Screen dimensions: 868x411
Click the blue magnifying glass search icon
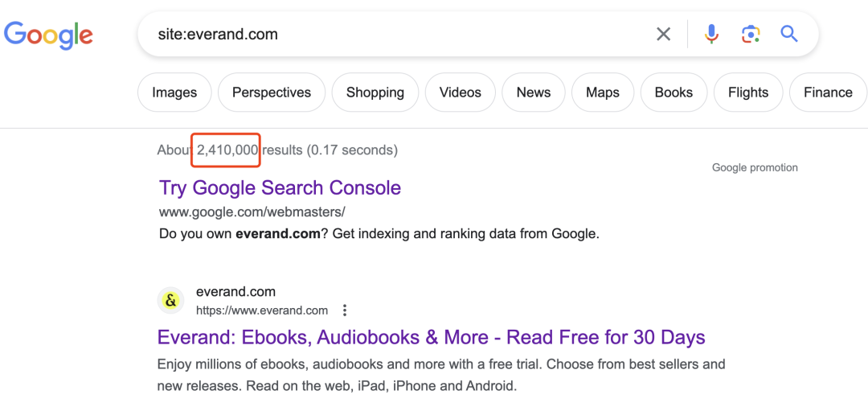789,35
